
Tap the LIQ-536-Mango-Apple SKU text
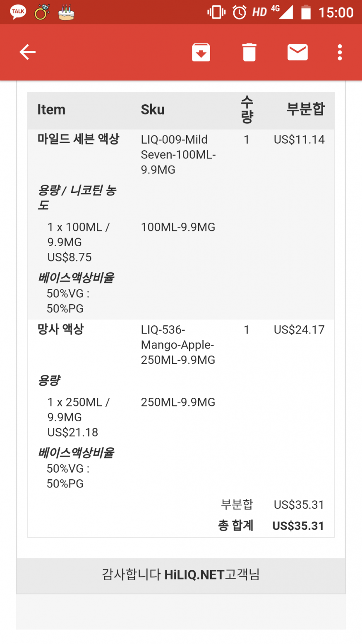point(178,345)
